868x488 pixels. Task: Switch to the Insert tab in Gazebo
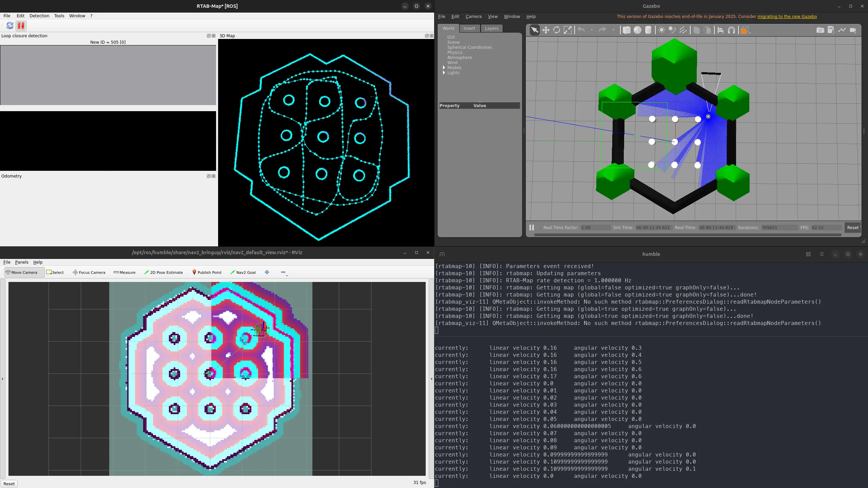(x=469, y=28)
